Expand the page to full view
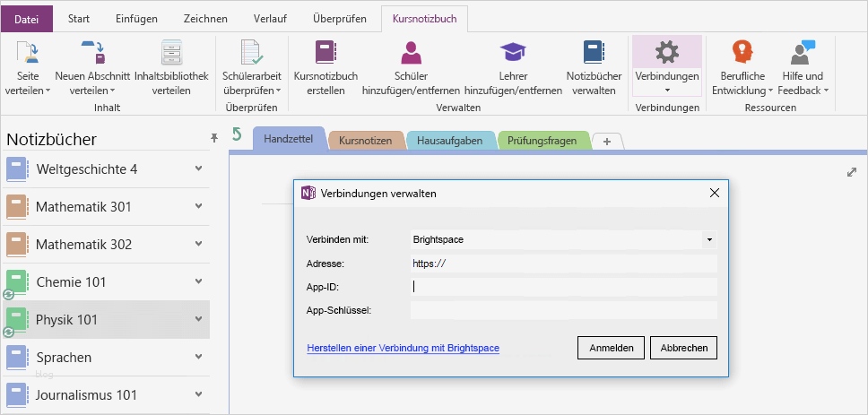 851,173
